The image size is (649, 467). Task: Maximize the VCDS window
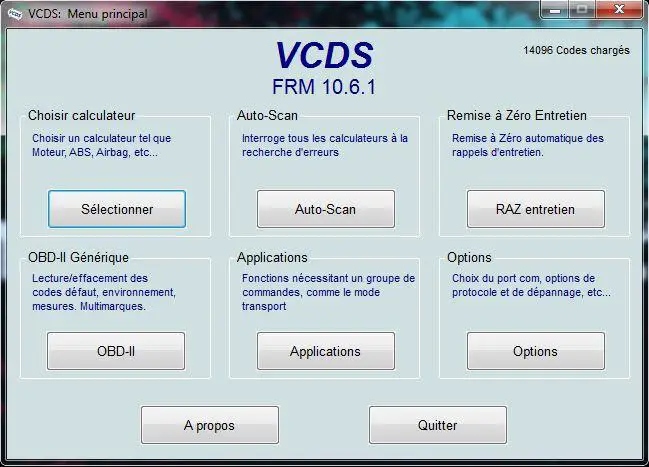(x=582, y=10)
